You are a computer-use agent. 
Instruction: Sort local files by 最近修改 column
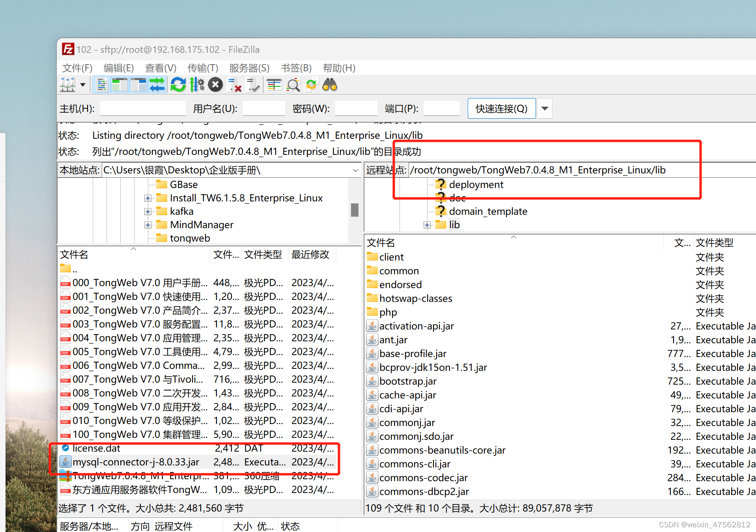(312, 255)
